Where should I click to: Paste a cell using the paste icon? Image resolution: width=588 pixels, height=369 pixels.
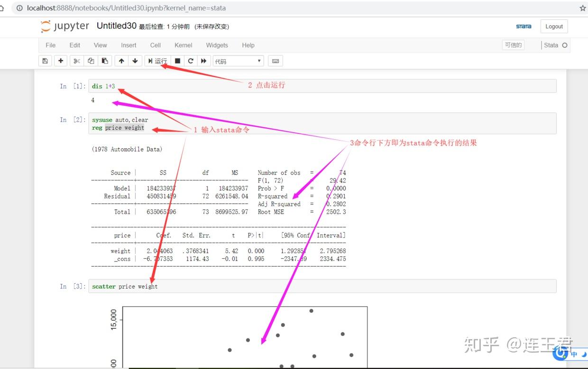point(104,61)
